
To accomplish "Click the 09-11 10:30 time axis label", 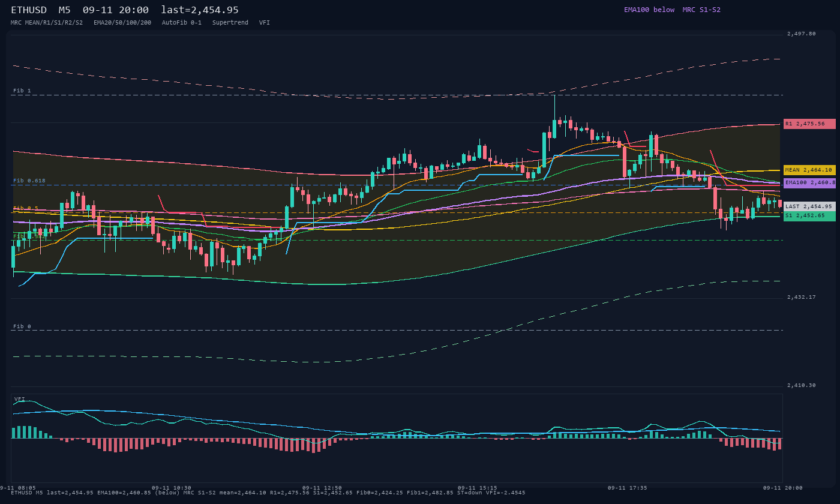I will [172, 488].
